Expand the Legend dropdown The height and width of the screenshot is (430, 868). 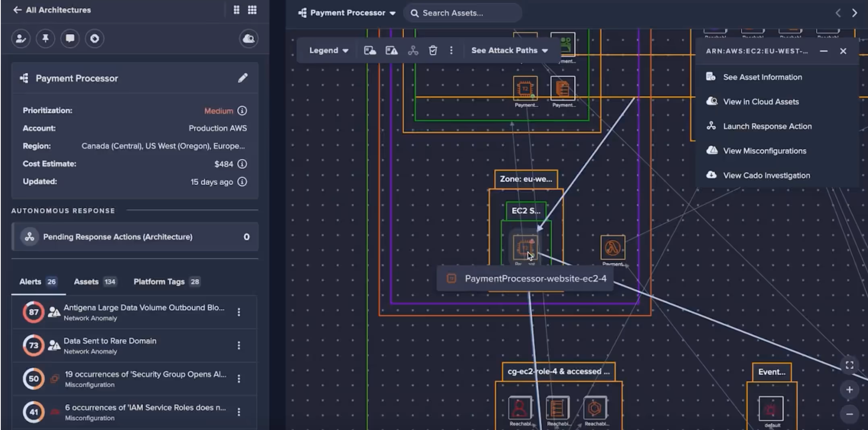click(329, 50)
